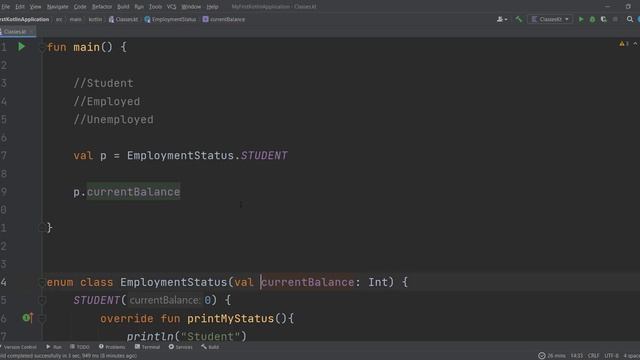The width and height of the screenshot is (640, 360).
Task: Click the 14:33 caret position widget
Action: pyautogui.click(x=576, y=356)
